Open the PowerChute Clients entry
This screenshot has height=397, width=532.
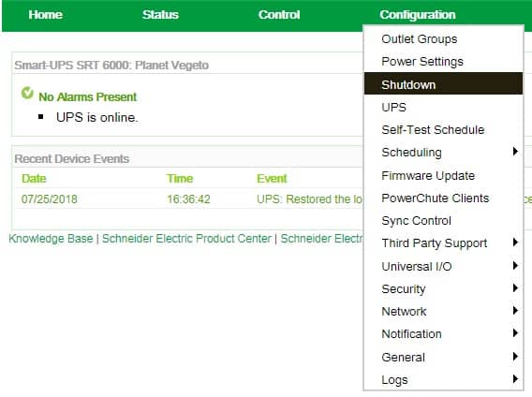(x=443, y=198)
